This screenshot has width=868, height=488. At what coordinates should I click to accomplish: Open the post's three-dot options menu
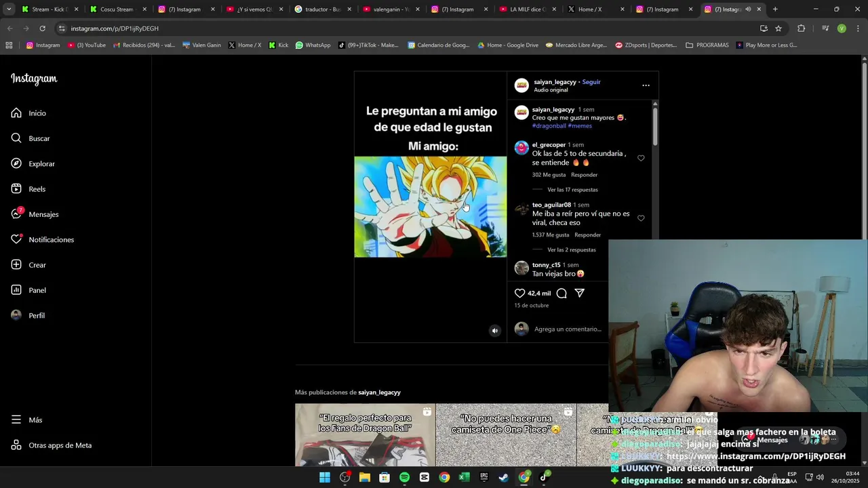pyautogui.click(x=646, y=85)
